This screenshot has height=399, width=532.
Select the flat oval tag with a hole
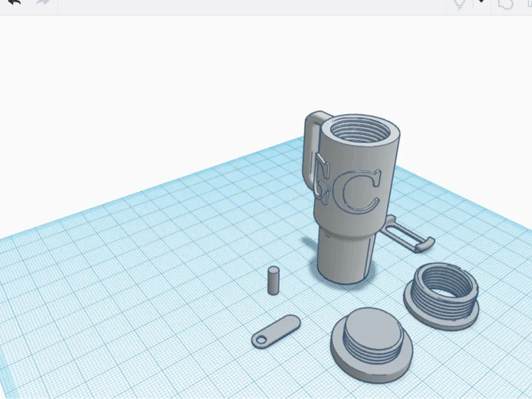[276, 331]
